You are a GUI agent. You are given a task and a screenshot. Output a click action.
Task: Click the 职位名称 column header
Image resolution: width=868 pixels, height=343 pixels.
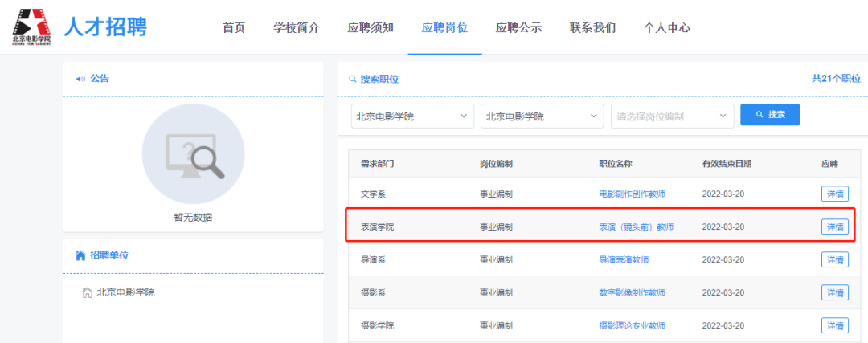point(616,164)
